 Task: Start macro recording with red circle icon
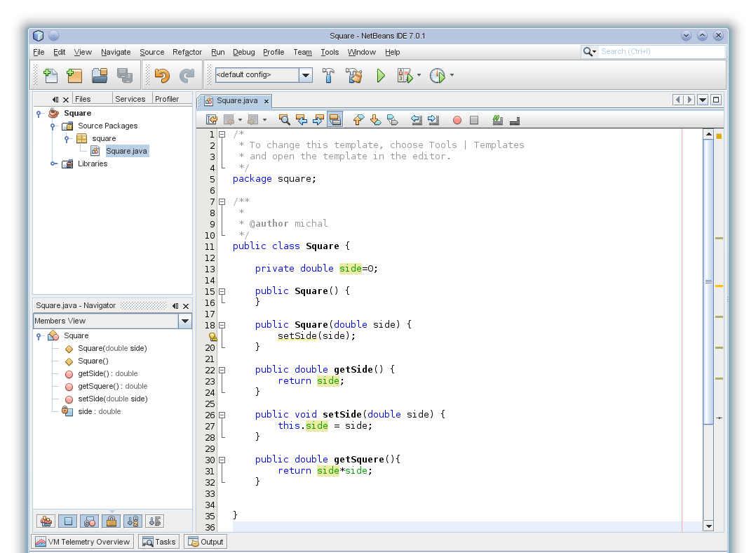click(457, 119)
